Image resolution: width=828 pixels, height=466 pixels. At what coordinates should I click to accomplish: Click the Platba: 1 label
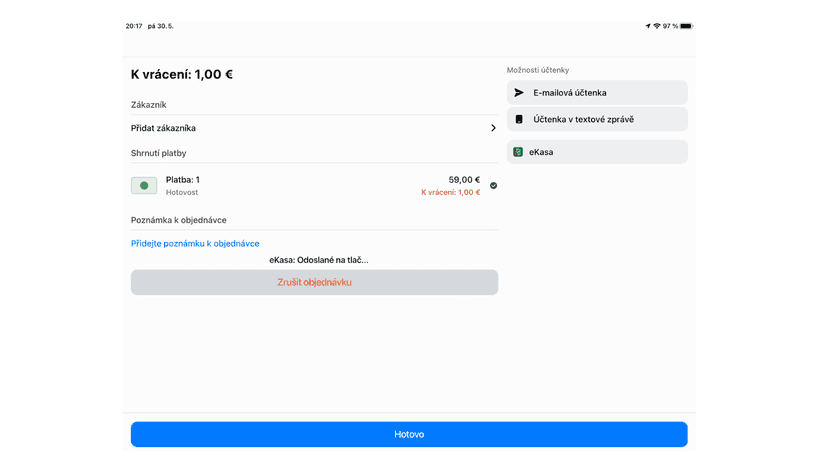coord(183,180)
